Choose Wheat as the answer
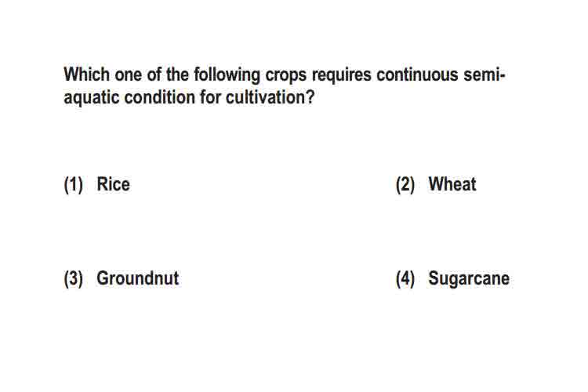This screenshot has height=392, width=588. coord(452,184)
